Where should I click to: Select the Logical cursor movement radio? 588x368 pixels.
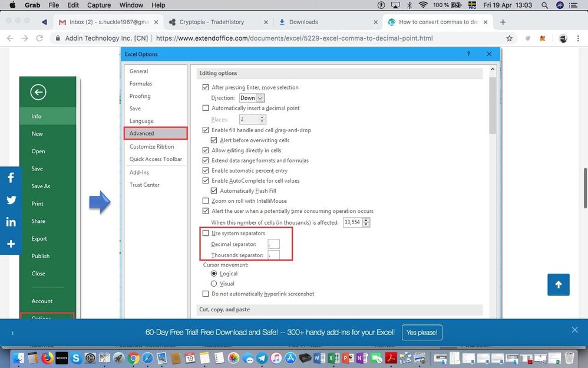[x=214, y=274]
